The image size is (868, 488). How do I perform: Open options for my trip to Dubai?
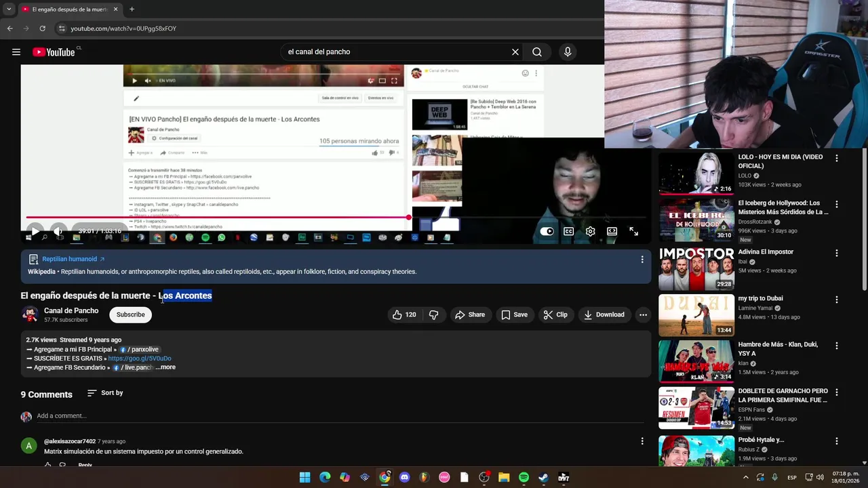[x=837, y=299]
